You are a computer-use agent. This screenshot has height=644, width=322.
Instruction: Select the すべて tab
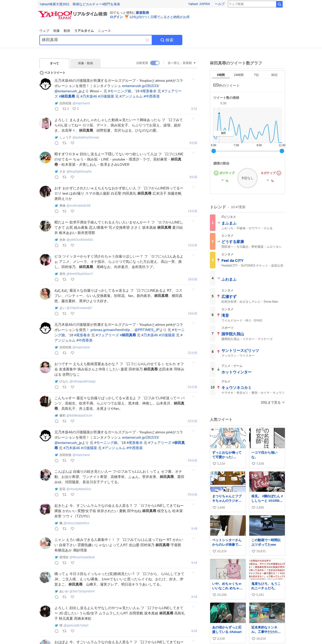pyautogui.click(x=54, y=63)
